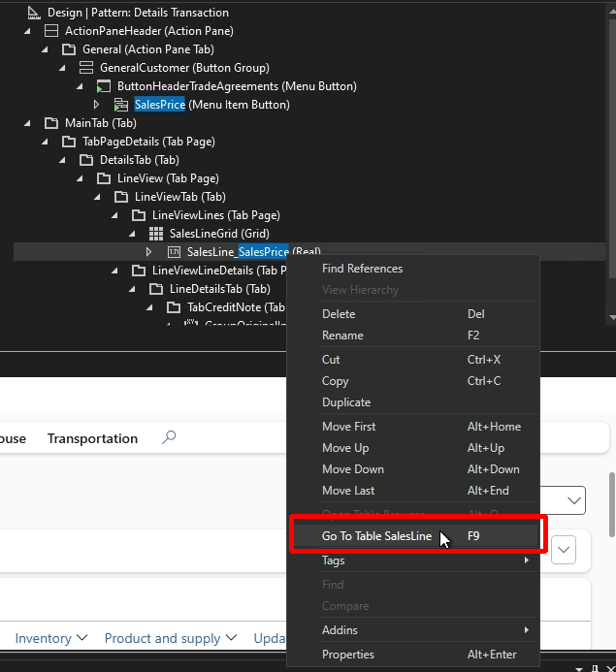Collapse the MainTab tree node
This screenshot has width=616, height=672.
[x=27, y=123]
